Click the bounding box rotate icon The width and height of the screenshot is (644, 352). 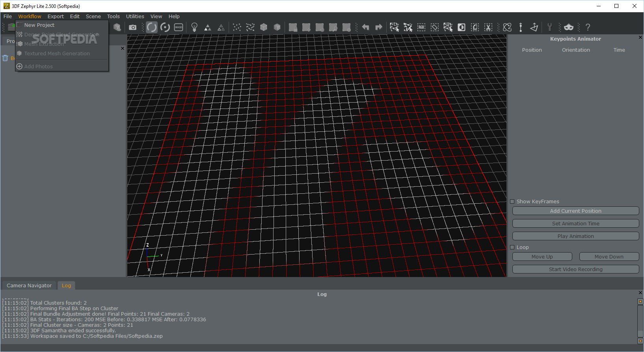click(320, 27)
